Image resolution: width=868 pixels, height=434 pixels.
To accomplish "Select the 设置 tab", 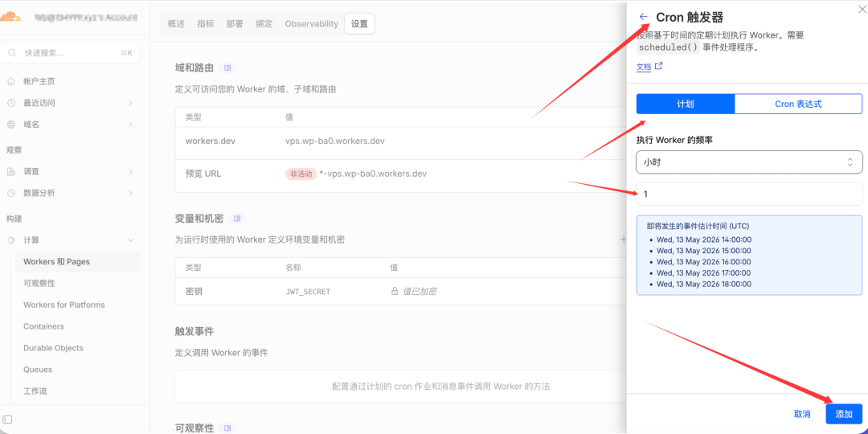I will (x=359, y=24).
